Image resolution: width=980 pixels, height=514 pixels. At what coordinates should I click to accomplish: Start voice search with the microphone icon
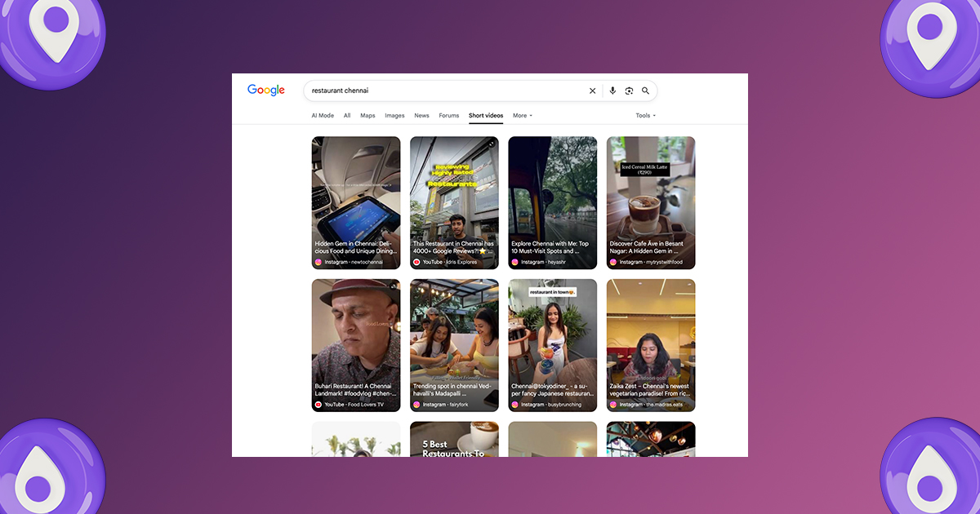click(x=612, y=91)
